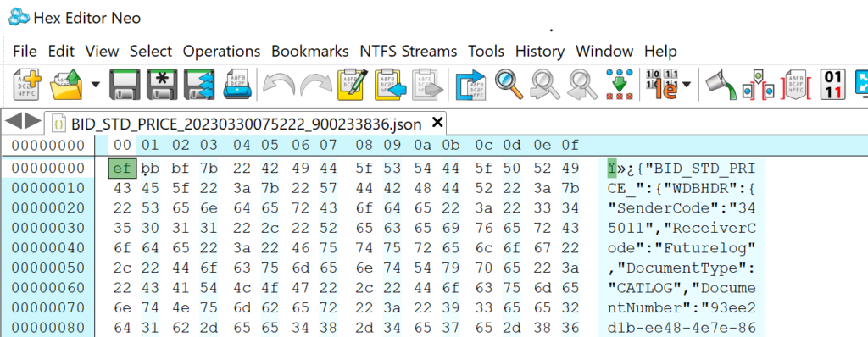The image size is (868, 337).
Task: Click the Undo arrow icon
Action: tap(278, 85)
